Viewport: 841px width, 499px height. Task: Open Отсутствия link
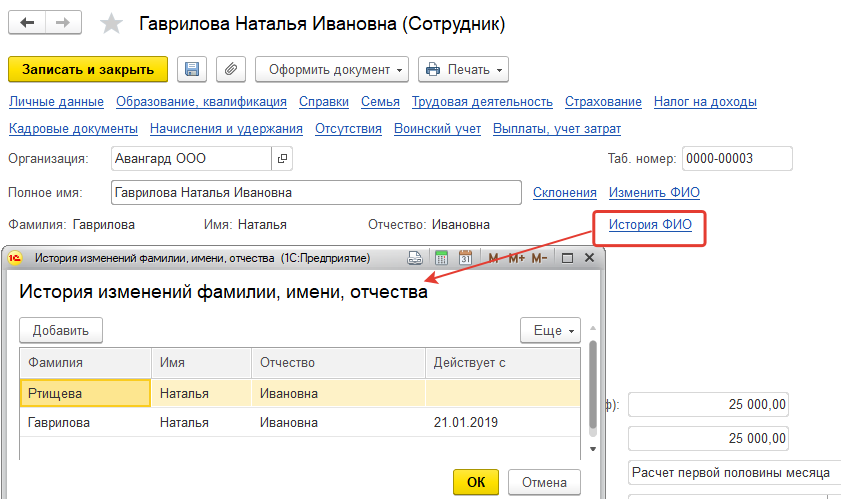tap(349, 129)
